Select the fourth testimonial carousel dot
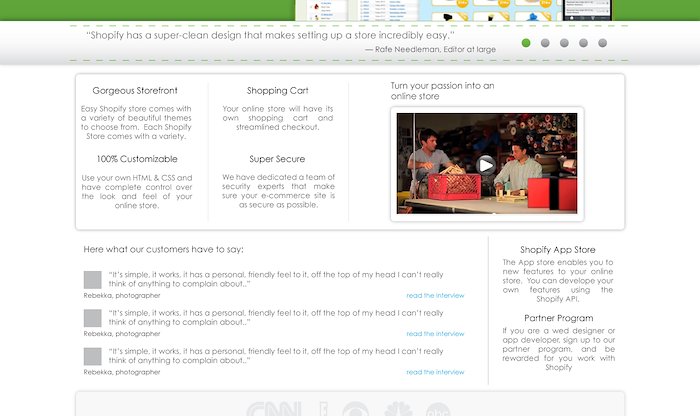 click(583, 43)
